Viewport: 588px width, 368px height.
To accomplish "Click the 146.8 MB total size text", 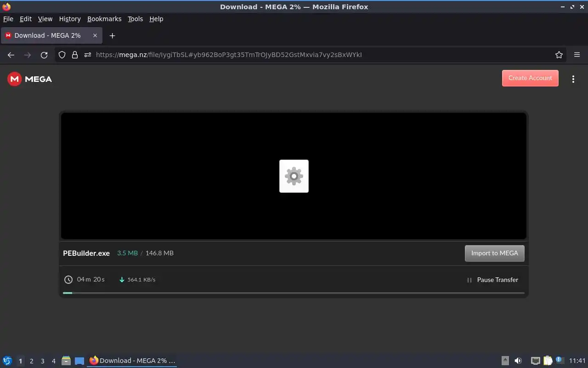I will (x=159, y=253).
